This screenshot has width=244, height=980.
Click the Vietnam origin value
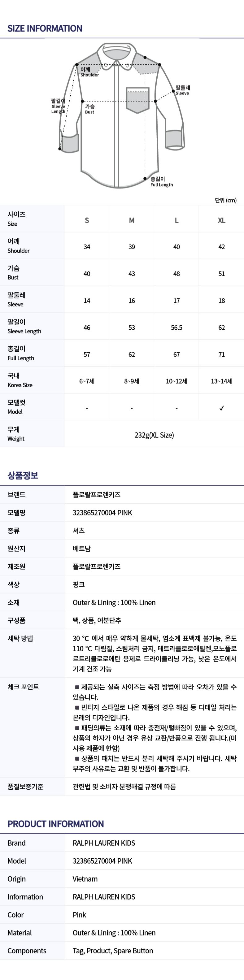(x=85, y=879)
